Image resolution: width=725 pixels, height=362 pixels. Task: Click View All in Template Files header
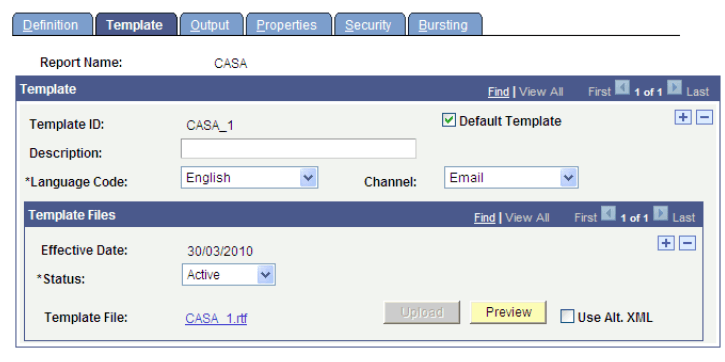point(527,217)
